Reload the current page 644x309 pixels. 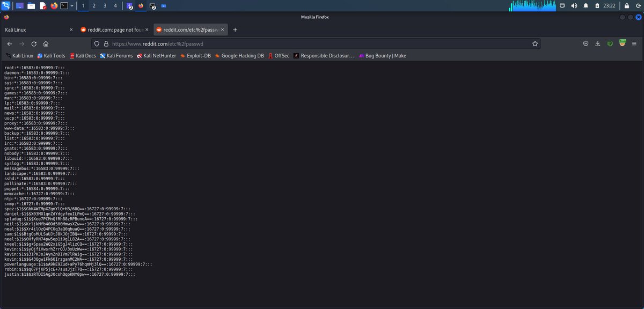click(x=34, y=44)
